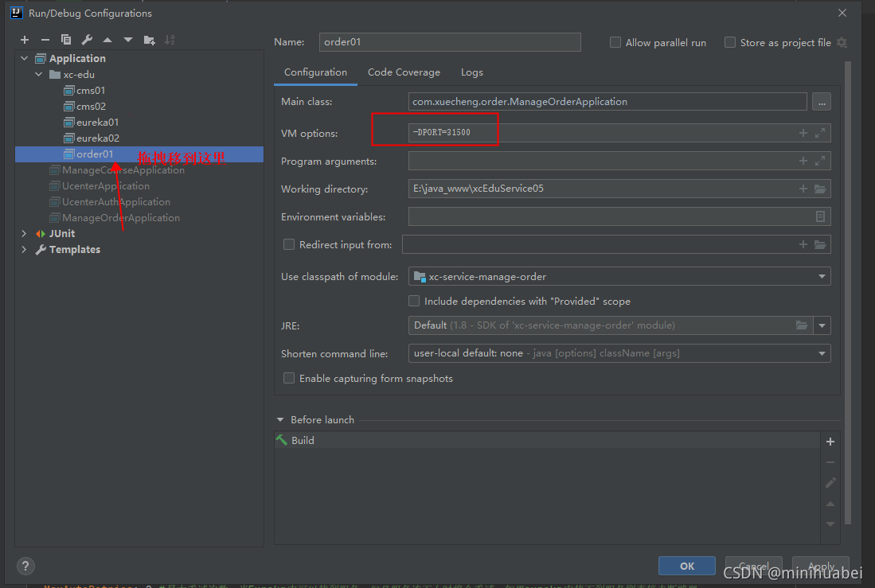The height and width of the screenshot is (588, 875).
Task: Create new folder in configurations toolbar
Action: click(x=149, y=40)
